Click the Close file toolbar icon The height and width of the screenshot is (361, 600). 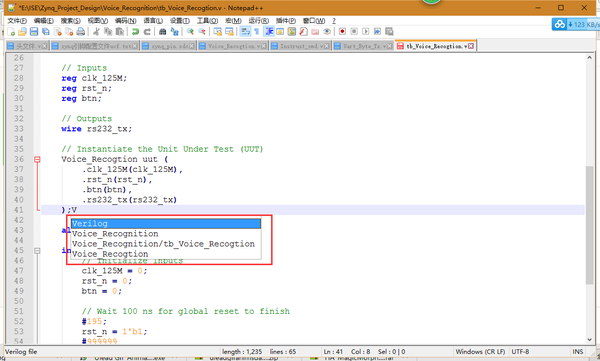click(x=58, y=32)
